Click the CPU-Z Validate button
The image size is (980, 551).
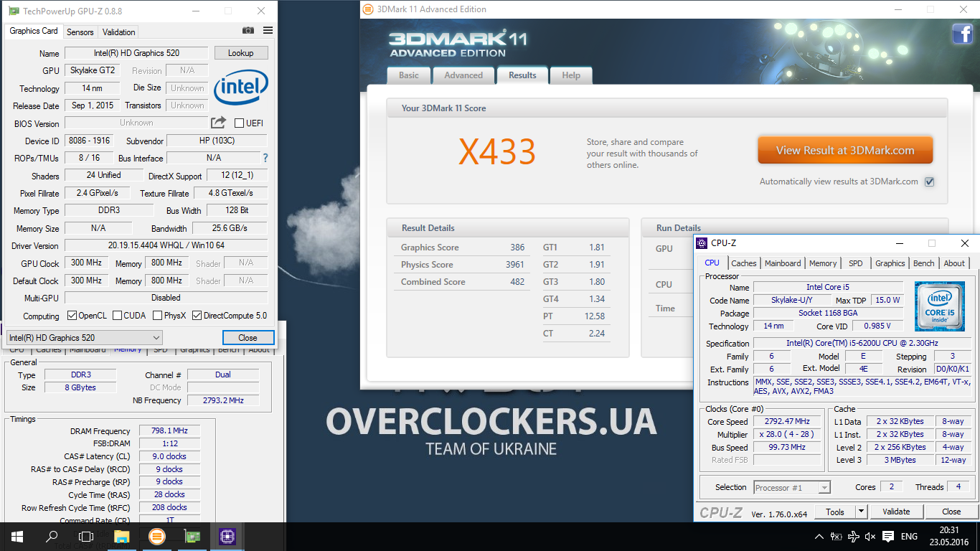point(896,512)
